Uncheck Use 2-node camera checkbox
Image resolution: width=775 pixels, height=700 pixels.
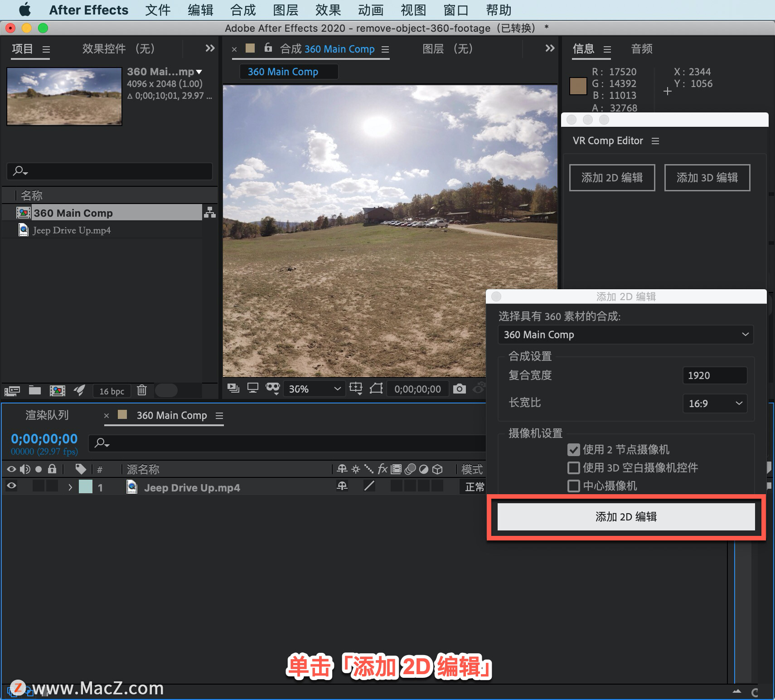coord(573,450)
